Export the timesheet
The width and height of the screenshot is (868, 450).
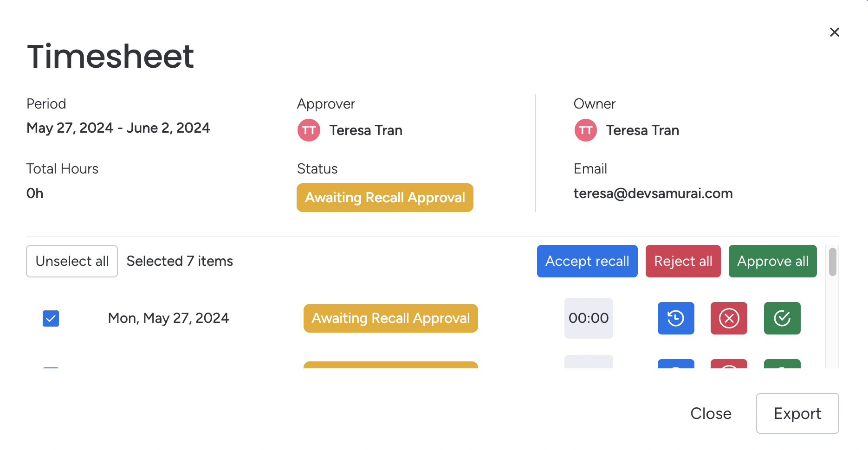tap(797, 413)
